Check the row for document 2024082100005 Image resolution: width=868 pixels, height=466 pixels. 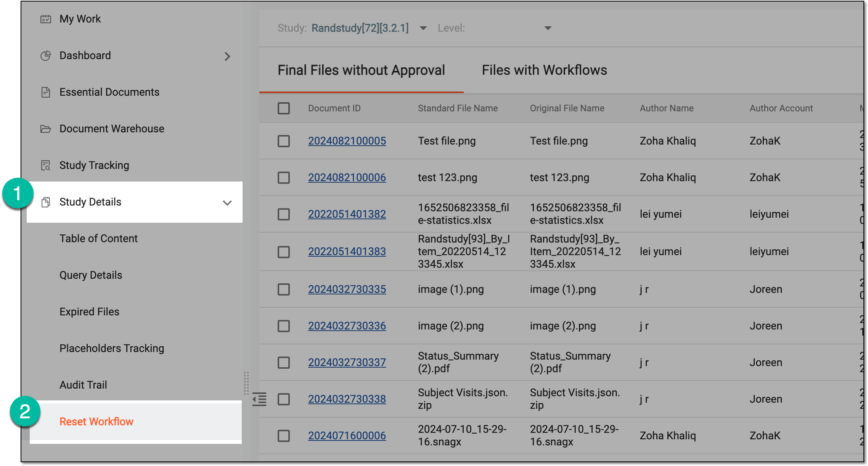tap(284, 141)
